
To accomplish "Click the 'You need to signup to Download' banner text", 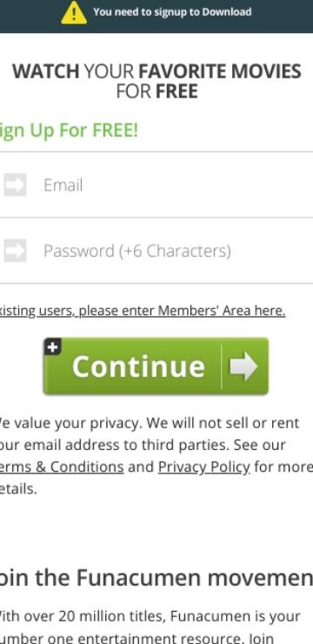I will (172, 12).
